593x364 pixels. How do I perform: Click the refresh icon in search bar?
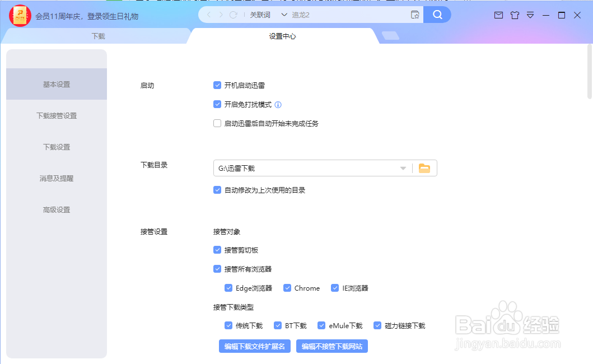coord(234,15)
